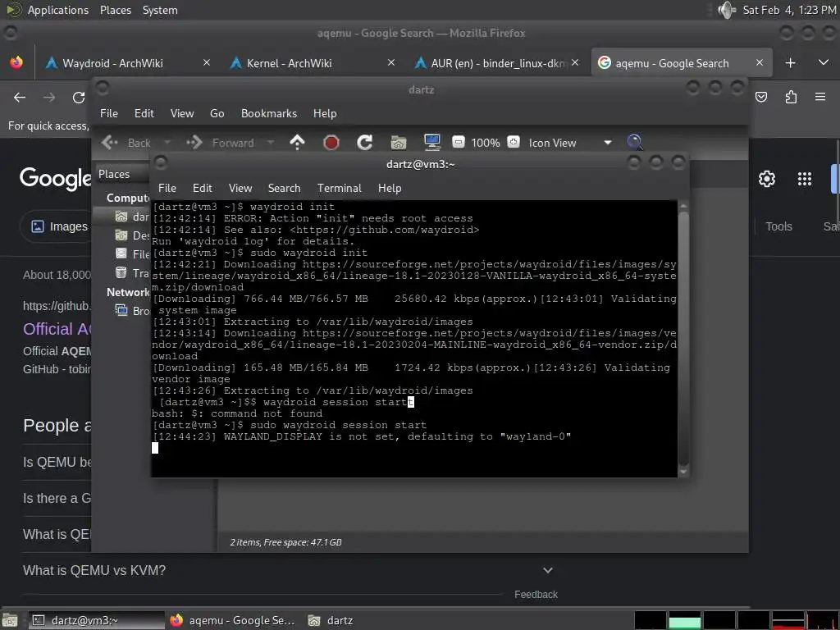Open Go menu in file manager
The height and width of the screenshot is (630, 840).
(x=217, y=113)
